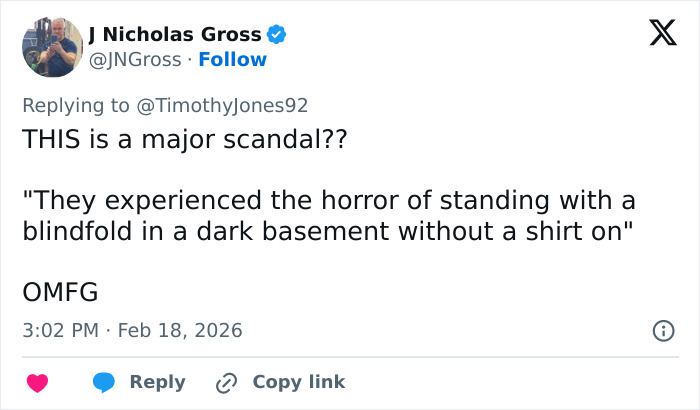Click the "THIS is a major scandal??" line
Viewport: 700px width, 410px height.
[x=184, y=138]
